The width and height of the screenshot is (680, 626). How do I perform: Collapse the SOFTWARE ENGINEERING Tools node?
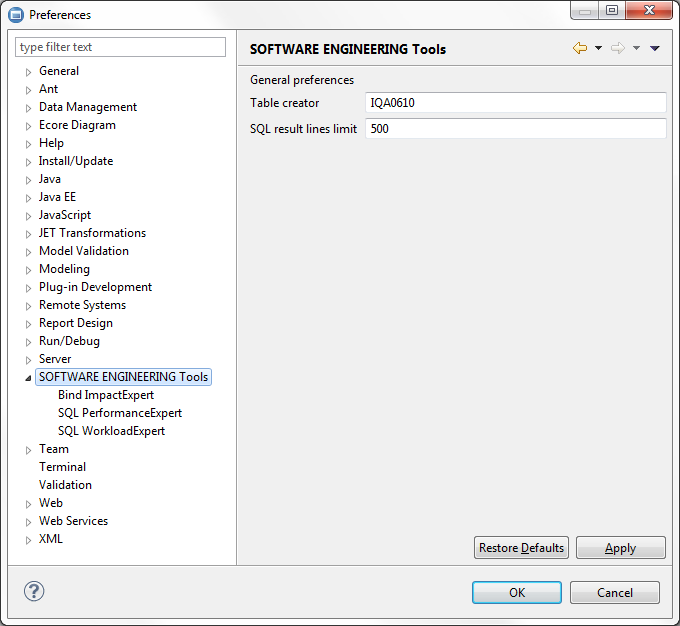(28, 378)
